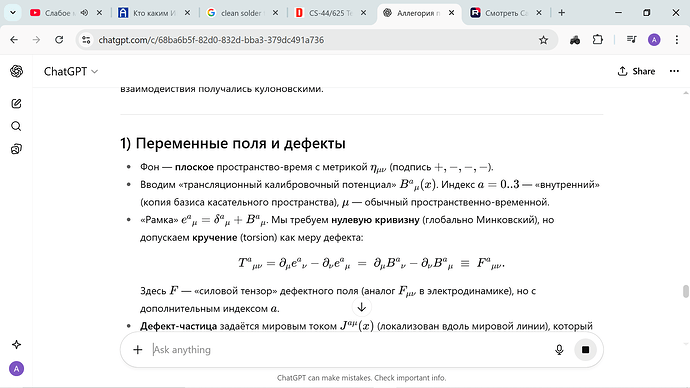Mute audio on the YouTube tab
This screenshot has height=388, width=690.
tap(84, 13)
